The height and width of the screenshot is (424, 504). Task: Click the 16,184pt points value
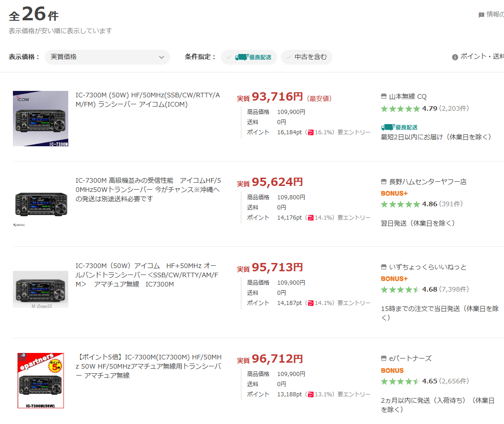pyautogui.click(x=290, y=132)
